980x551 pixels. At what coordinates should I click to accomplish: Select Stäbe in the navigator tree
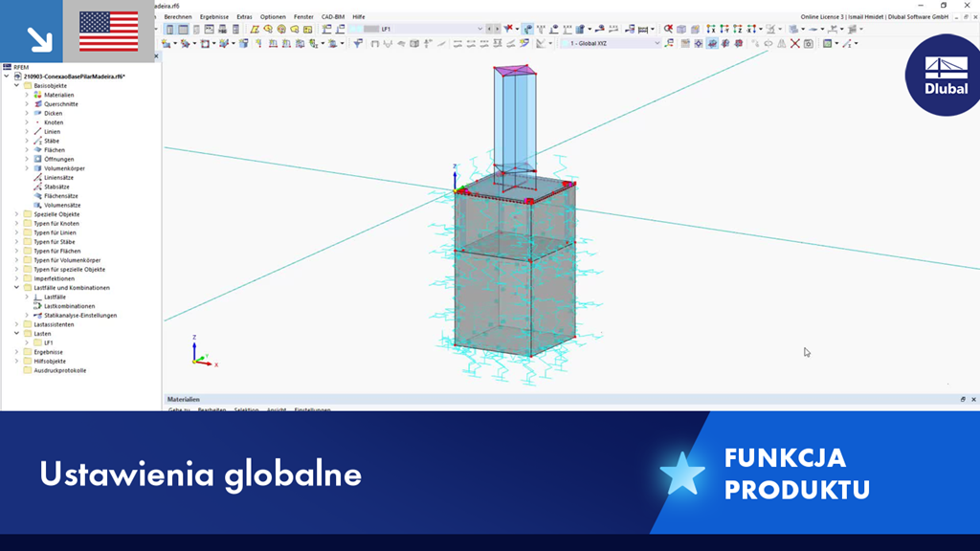tap(52, 142)
